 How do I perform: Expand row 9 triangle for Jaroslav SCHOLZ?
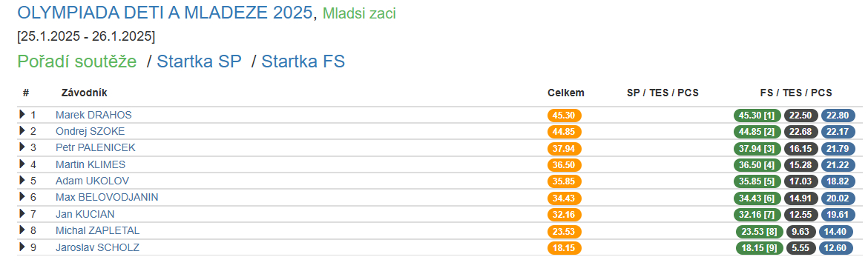click(x=23, y=247)
